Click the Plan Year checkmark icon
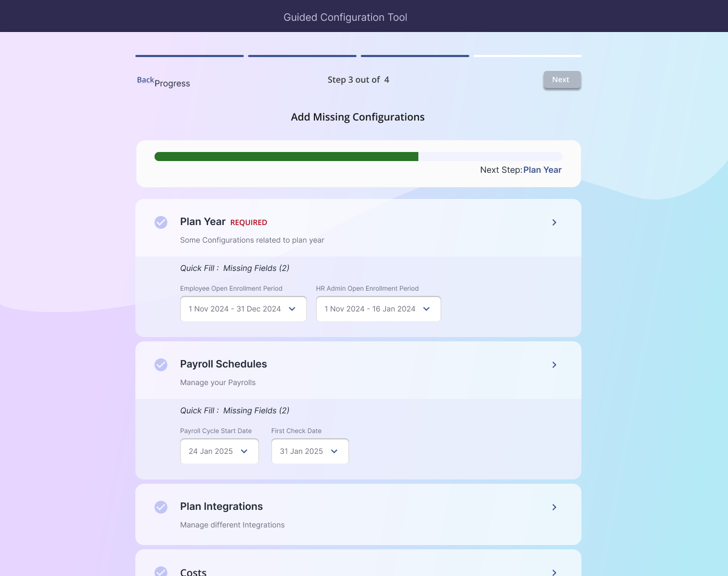 (161, 222)
